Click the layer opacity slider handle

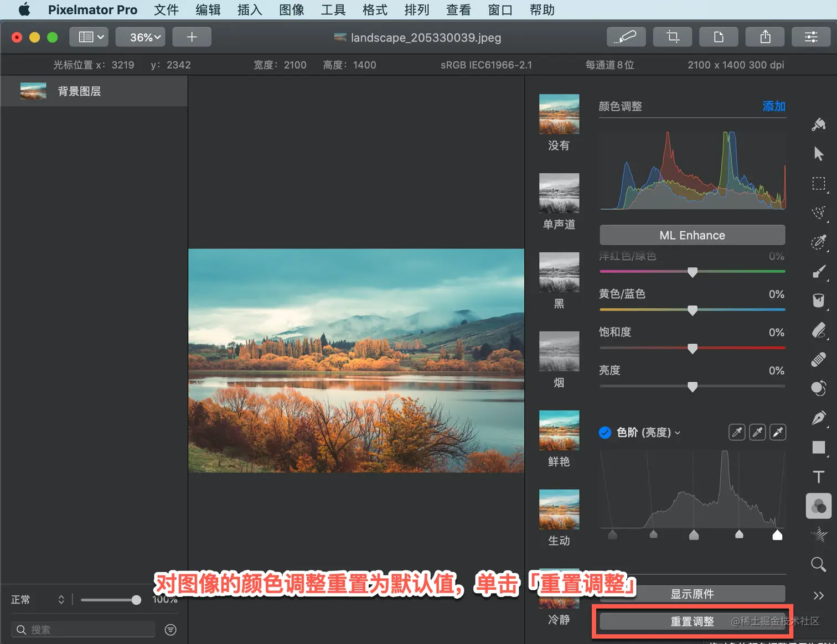136,600
